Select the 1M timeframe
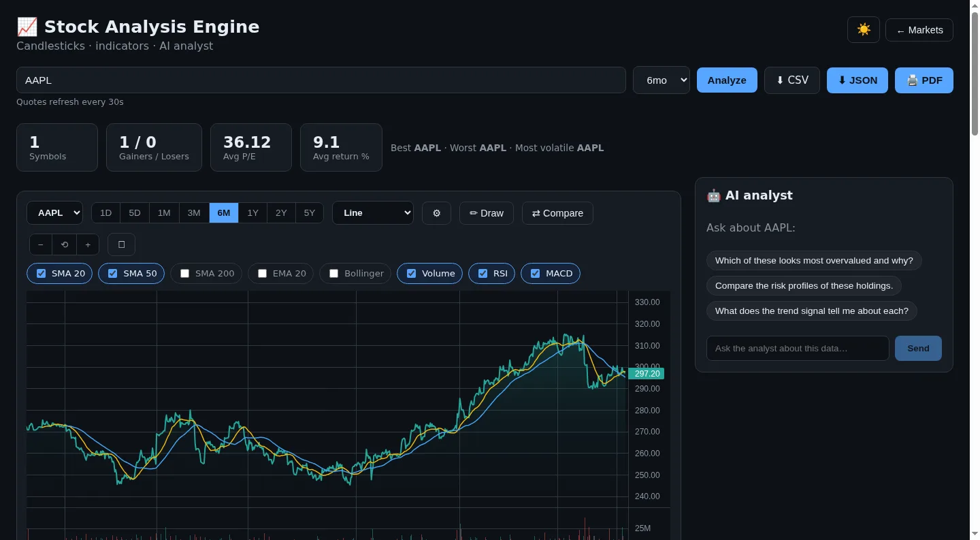 [x=164, y=213]
